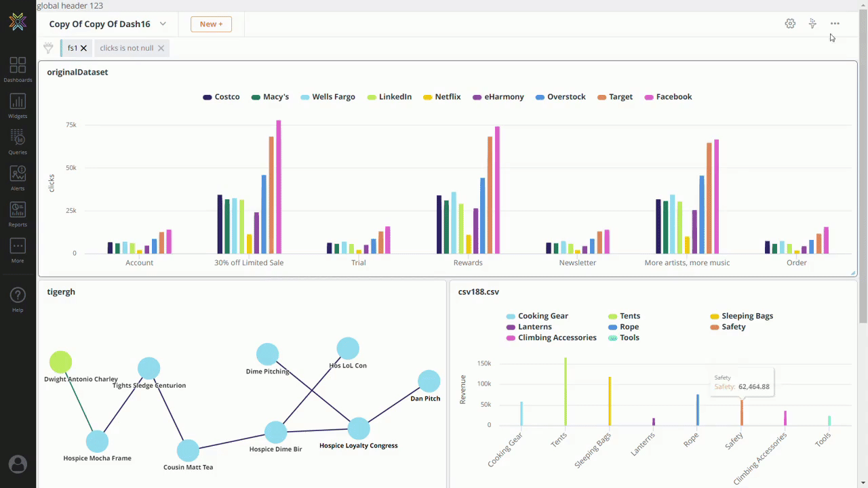
Task: Open the Widgets section
Action: pos(18,105)
